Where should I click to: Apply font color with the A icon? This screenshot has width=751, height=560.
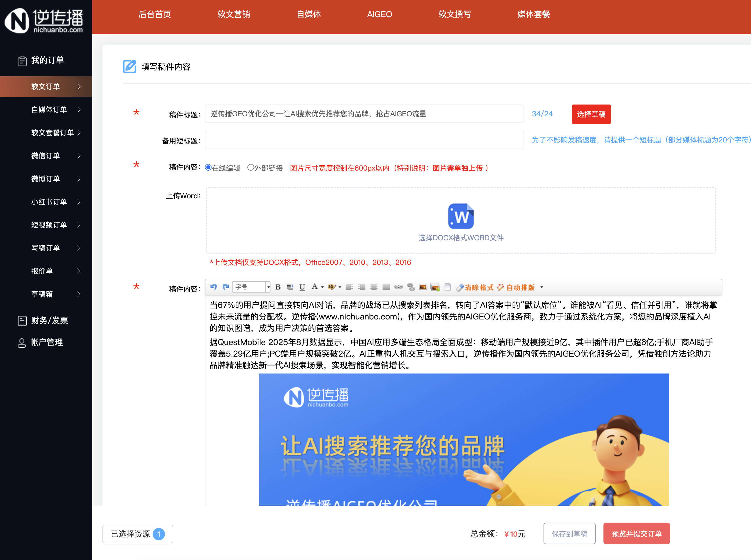(x=315, y=287)
